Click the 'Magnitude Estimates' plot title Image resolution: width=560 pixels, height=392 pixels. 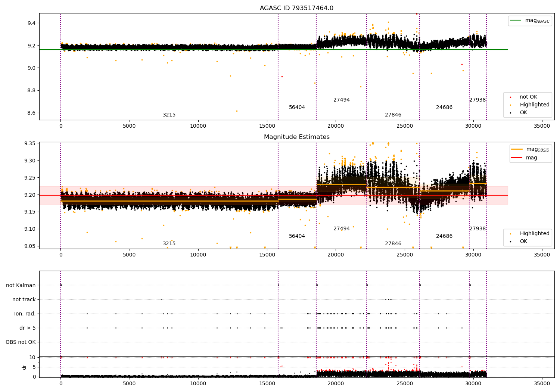(x=297, y=137)
